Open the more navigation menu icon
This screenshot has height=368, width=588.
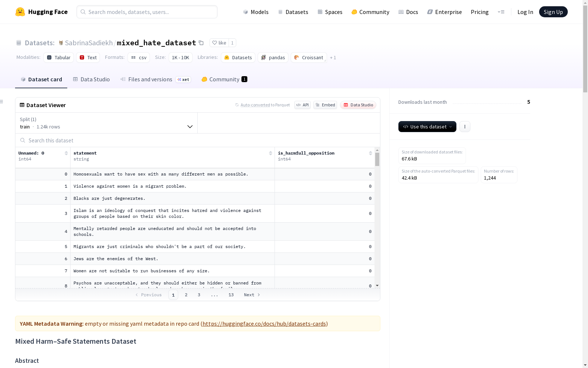(x=501, y=12)
